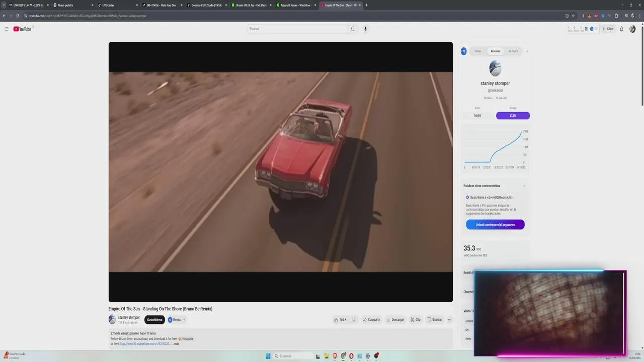This screenshot has width=644, height=362.
Task: Switch to TikTok Make Your Day tab
Action: point(162,5)
